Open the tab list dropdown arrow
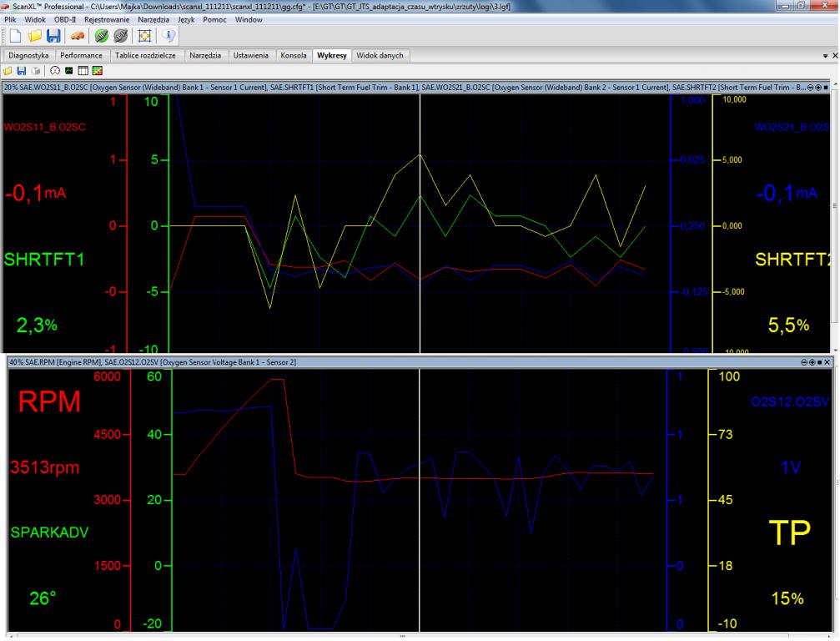840x641 pixels. pyautogui.click(x=825, y=56)
